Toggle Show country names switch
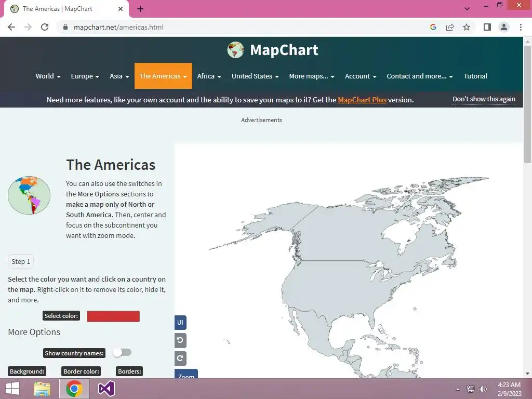 pyautogui.click(x=122, y=353)
